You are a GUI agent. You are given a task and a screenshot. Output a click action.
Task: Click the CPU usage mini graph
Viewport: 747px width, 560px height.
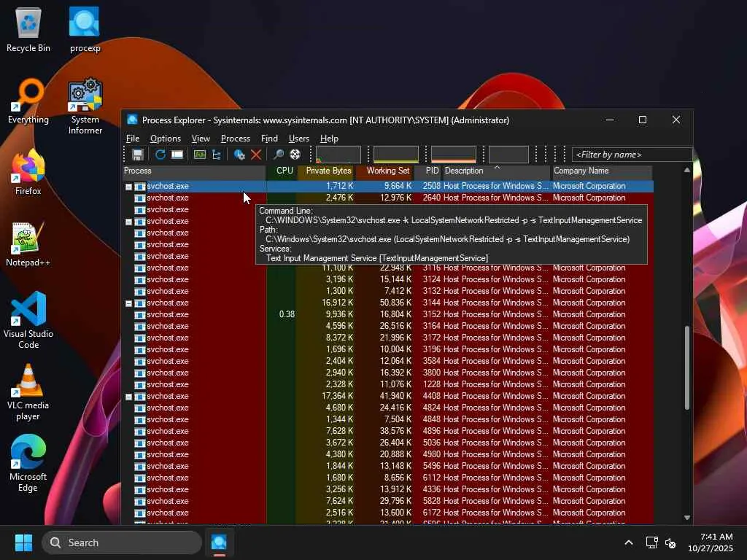[338, 155]
